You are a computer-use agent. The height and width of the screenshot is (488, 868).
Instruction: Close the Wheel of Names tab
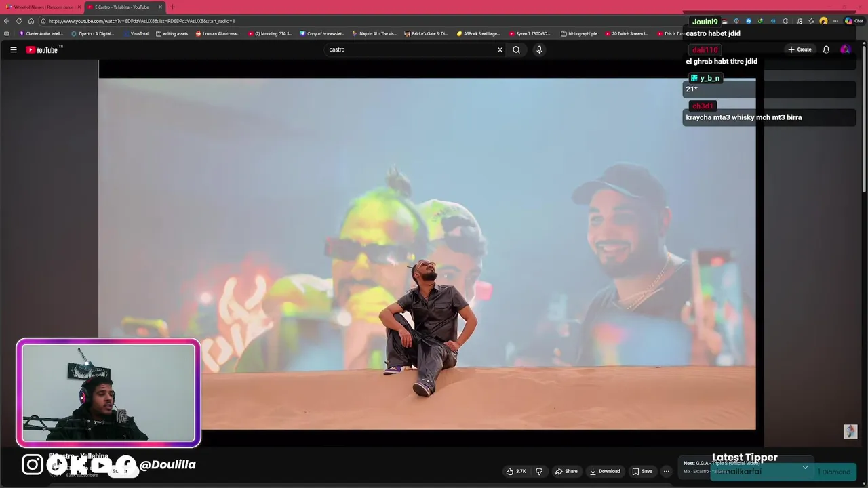coord(79,7)
